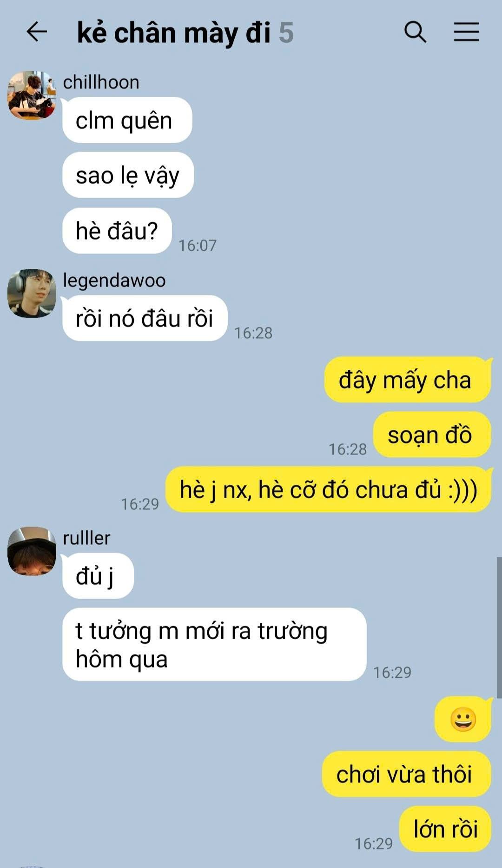
Task: Select the 'soạn đồ' message bubble
Action: (432, 434)
